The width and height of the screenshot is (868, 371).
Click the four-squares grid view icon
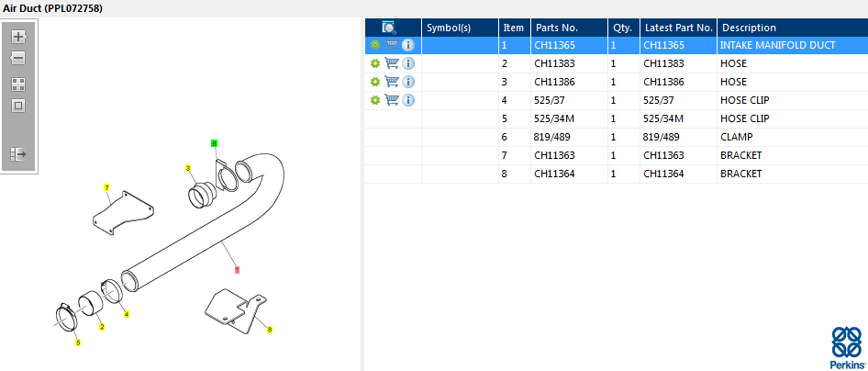pos(19,84)
